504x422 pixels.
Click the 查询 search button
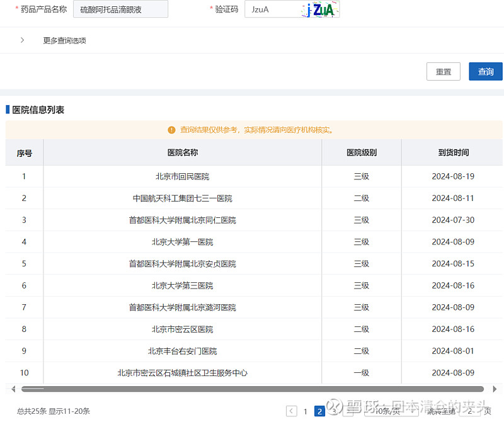click(x=485, y=72)
